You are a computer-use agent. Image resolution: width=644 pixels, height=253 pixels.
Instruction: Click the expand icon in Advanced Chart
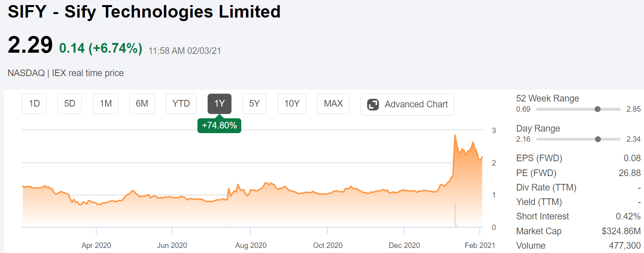click(x=373, y=105)
